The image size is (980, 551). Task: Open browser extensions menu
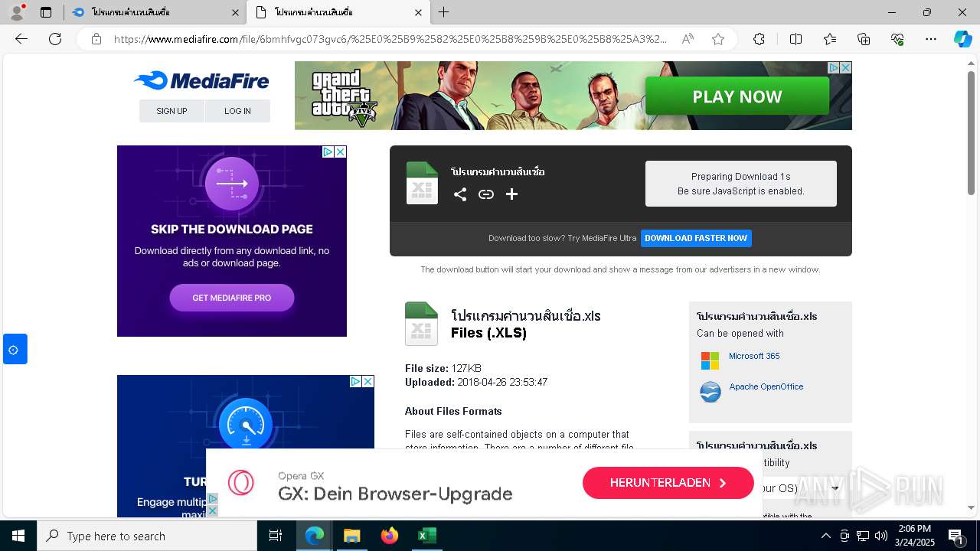pyautogui.click(x=759, y=39)
